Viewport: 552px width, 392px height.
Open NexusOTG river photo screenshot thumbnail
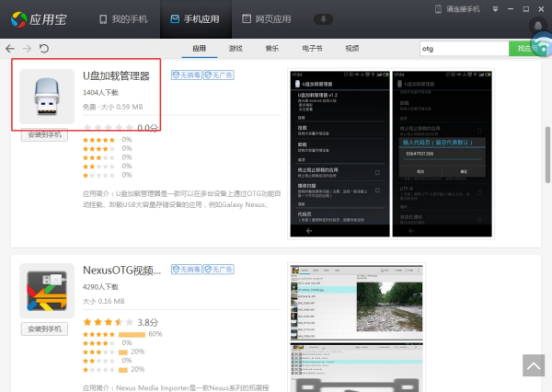coord(357,302)
